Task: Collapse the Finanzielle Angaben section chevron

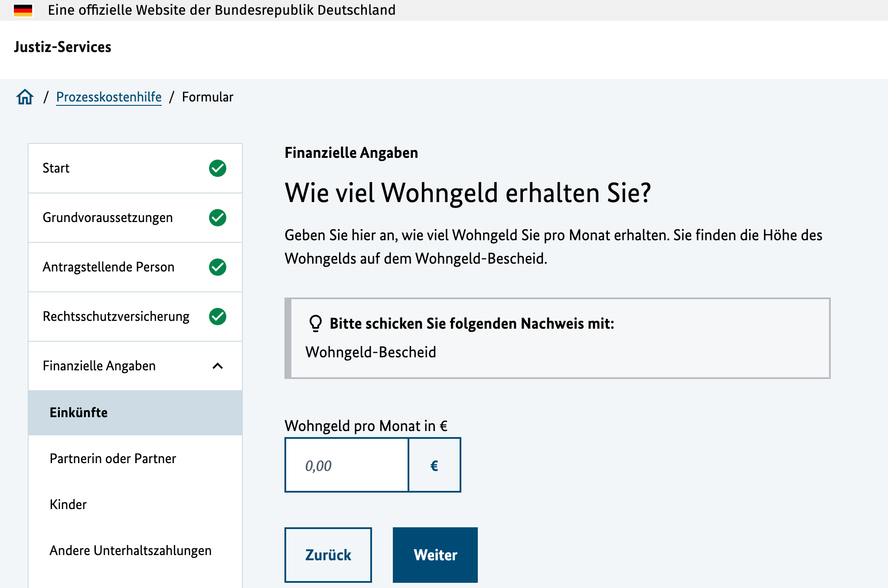Action: point(218,366)
